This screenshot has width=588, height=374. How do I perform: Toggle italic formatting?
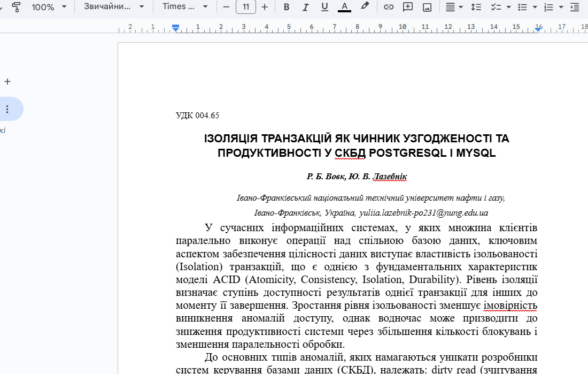point(305,7)
